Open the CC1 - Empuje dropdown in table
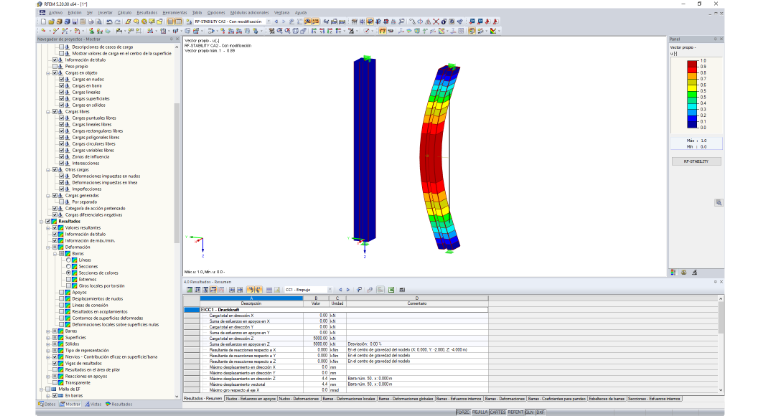This screenshot has width=760, height=416. point(330,289)
